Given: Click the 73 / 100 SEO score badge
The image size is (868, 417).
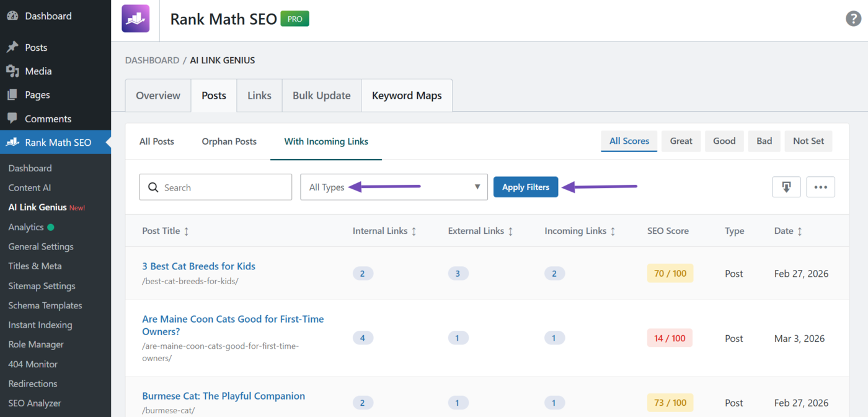Looking at the screenshot, I should pos(670,403).
